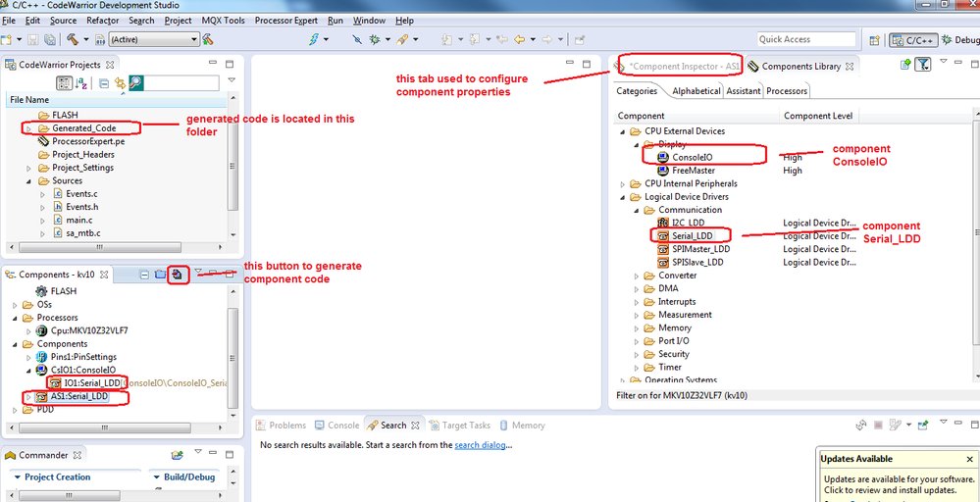Viewport: 980px width, 502px height.
Task: Click the Component Level column header
Action: pyautogui.click(x=819, y=116)
